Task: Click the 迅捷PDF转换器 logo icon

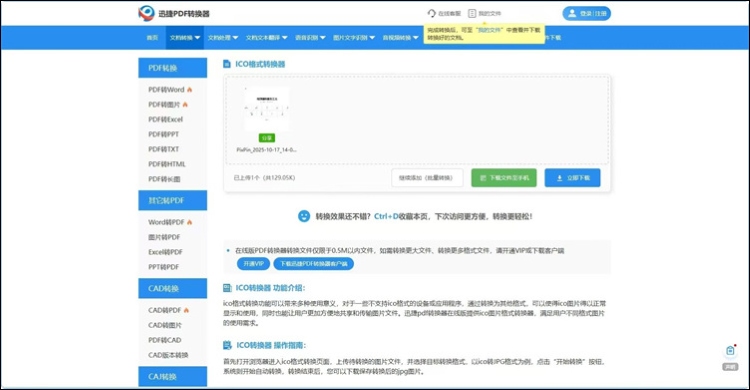Action: 146,13
